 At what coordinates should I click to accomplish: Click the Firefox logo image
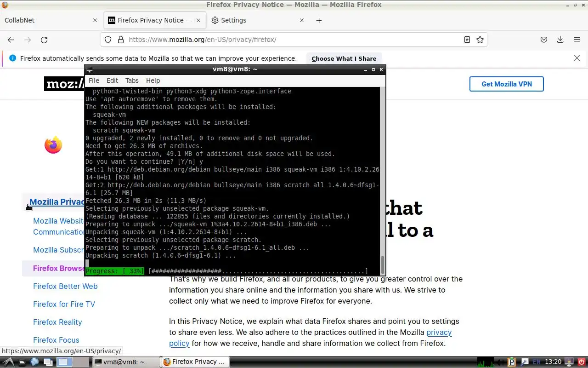click(x=53, y=145)
